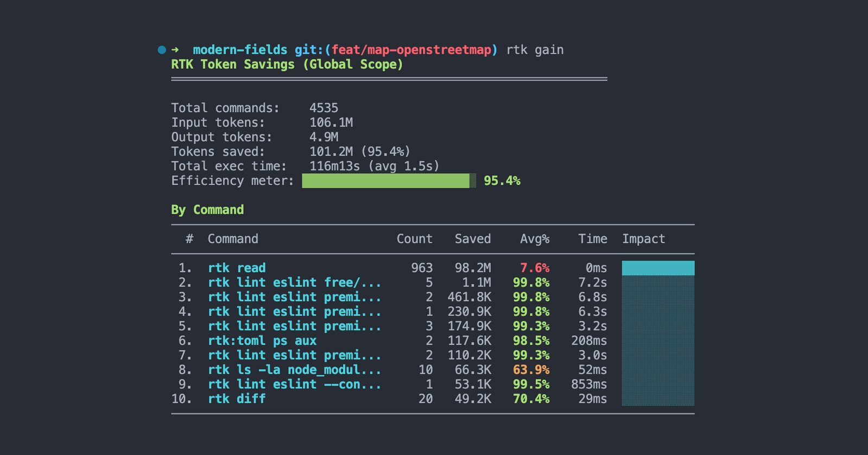The height and width of the screenshot is (455, 868).
Task: Click the 'rtk gain' command text
Action: [535, 50]
